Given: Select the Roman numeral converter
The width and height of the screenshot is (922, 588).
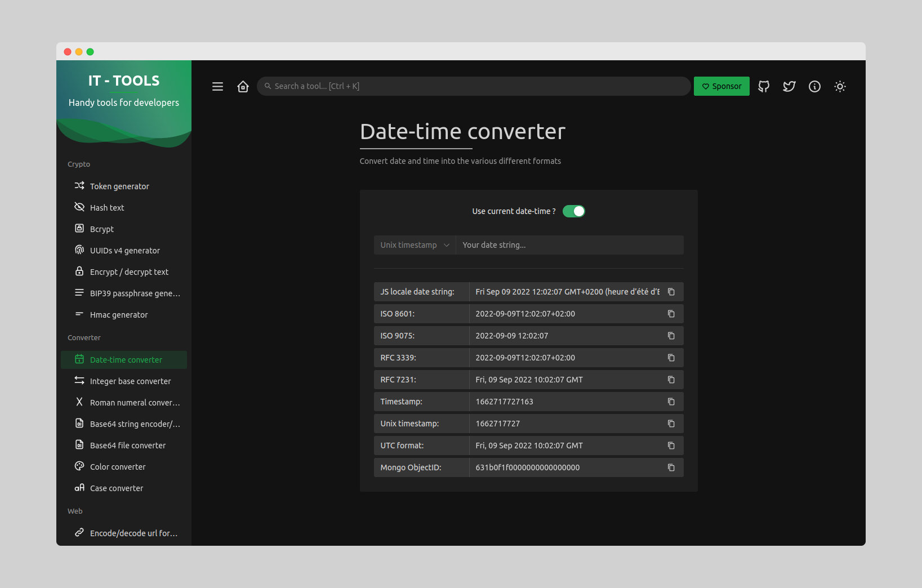Looking at the screenshot, I should coord(135,402).
